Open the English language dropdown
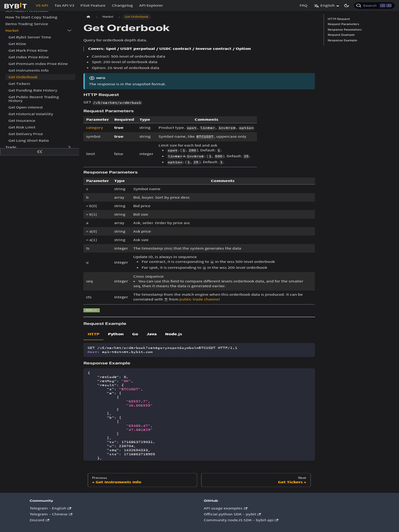The image size is (399, 532). pyautogui.click(x=328, y=5)
